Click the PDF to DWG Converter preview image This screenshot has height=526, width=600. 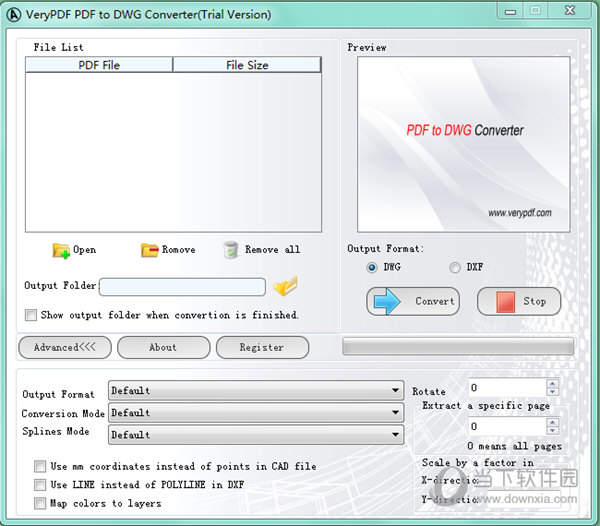click(464, 144)
